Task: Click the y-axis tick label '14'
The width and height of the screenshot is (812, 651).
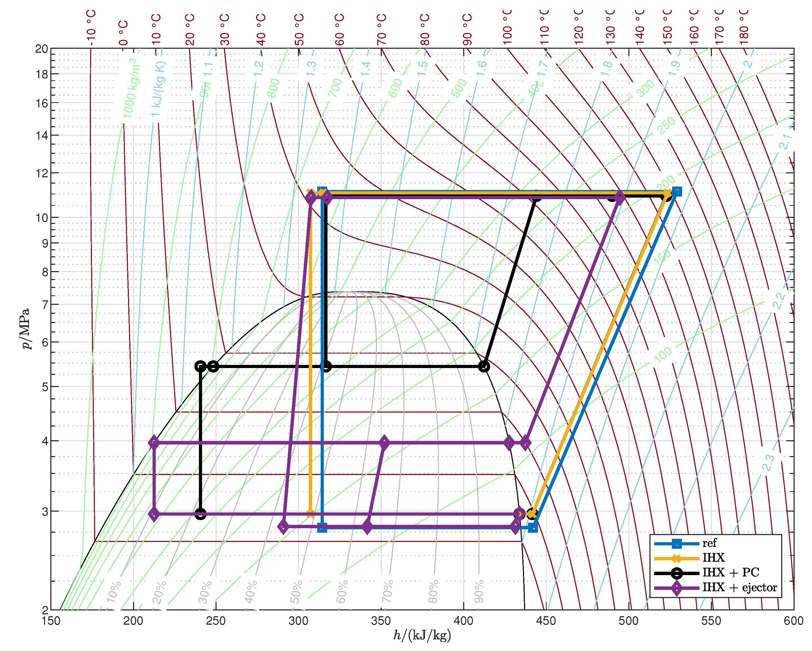Action: click(42, 135)
